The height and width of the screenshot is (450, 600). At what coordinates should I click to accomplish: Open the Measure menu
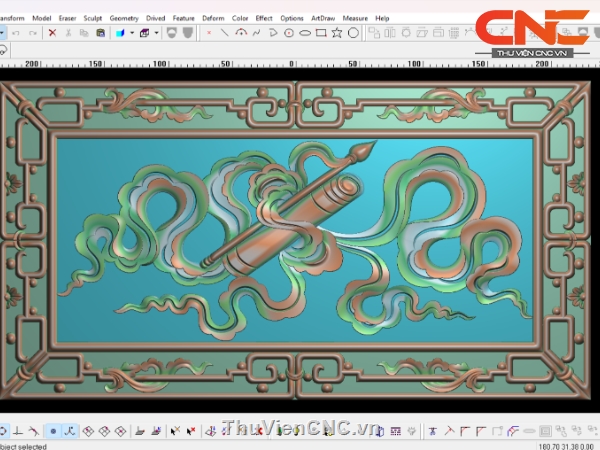[x=355, y=18]
